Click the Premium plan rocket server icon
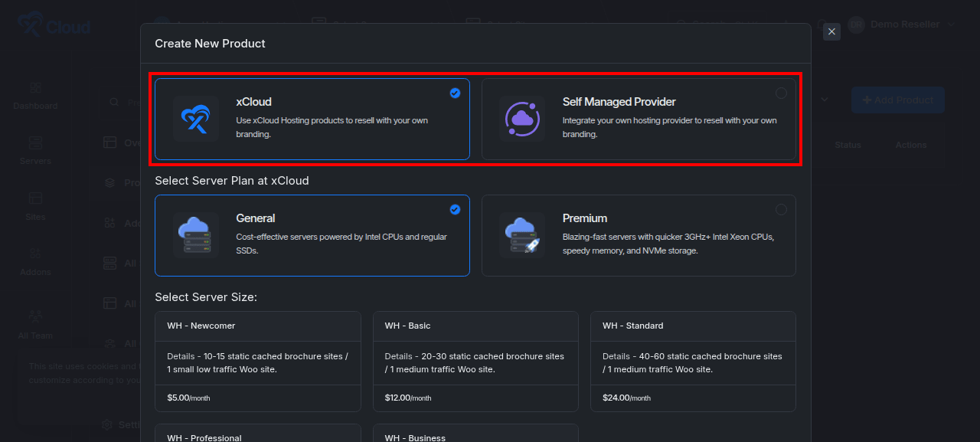 pos(522,235)
